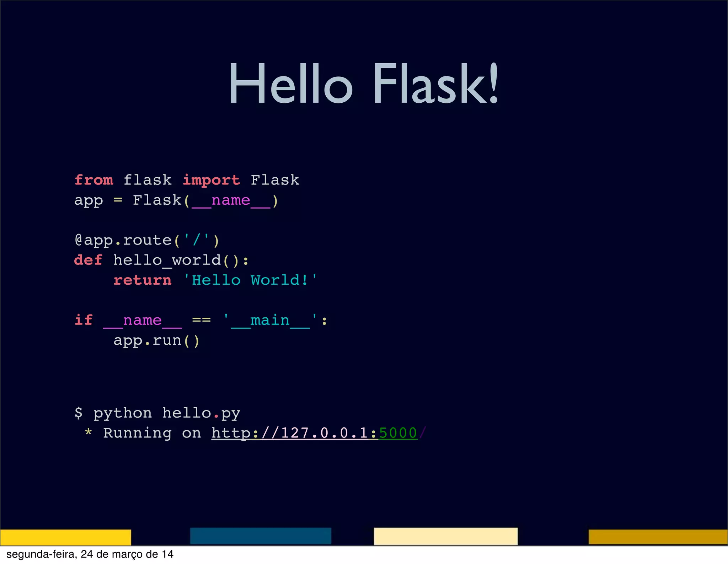Click the 'return 'Hello World!'' line
Image resolution: width=728 pixels, height=564 pixels.
pyautogui.click(x=215, y=280)
